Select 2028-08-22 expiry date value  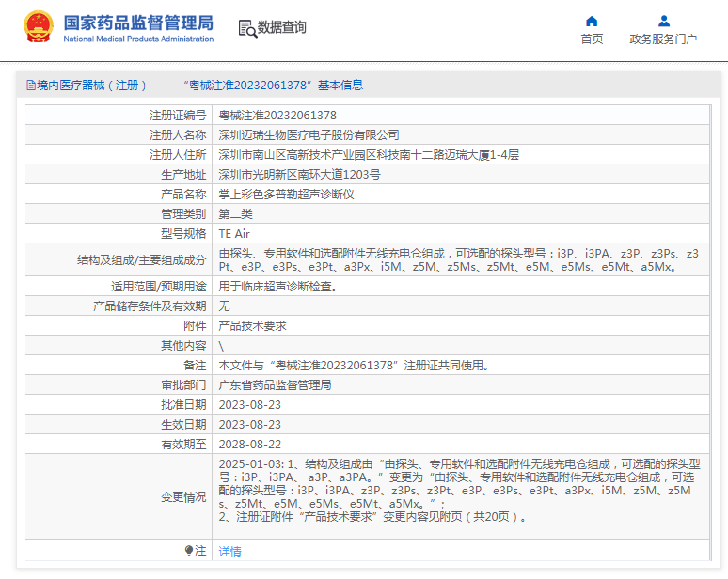tap(250, 444)
